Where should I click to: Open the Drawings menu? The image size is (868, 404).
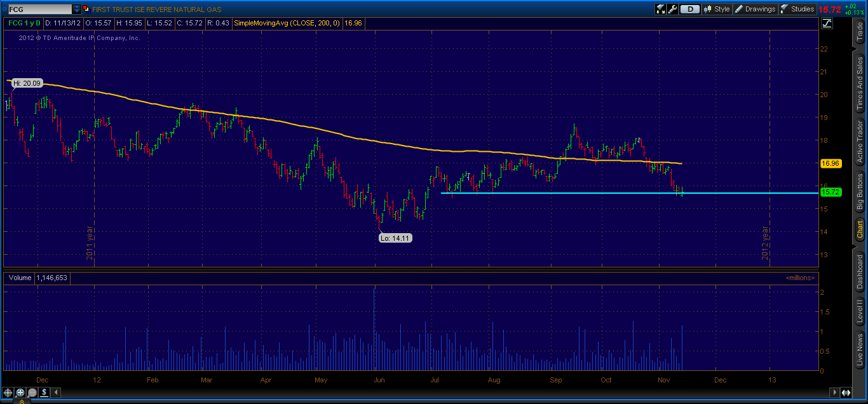[x=755, y=9]
